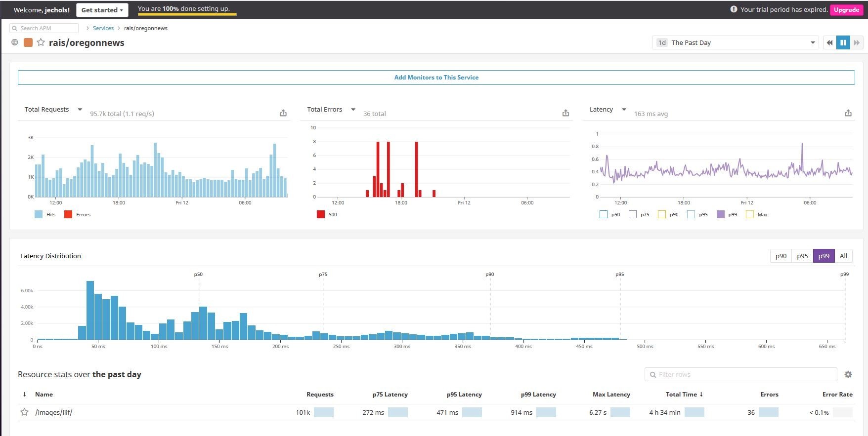Select the p95 distribution tab
Viewport: 868px width, 436px height.
(x=802, y=256)
